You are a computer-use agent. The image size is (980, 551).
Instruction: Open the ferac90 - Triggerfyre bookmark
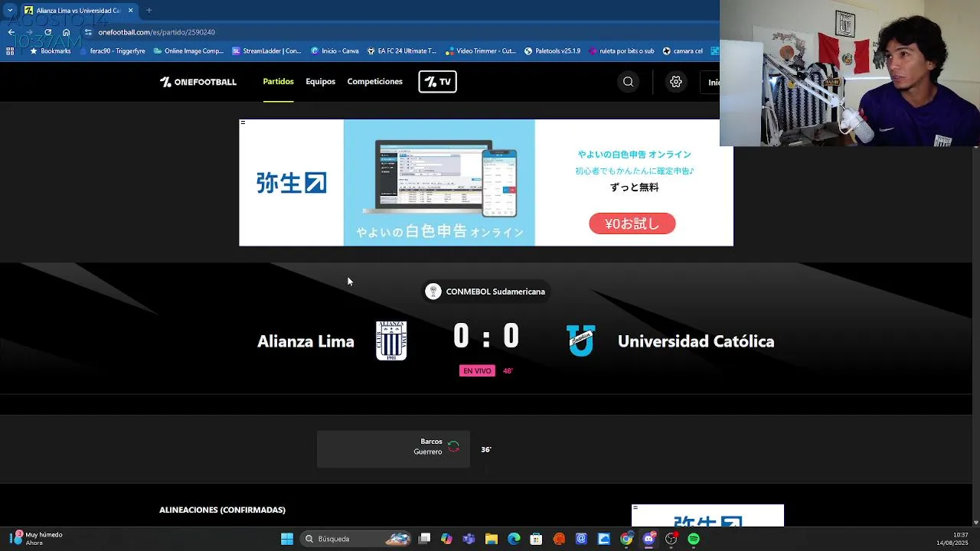pyautogui.click(x=113, y=51)
